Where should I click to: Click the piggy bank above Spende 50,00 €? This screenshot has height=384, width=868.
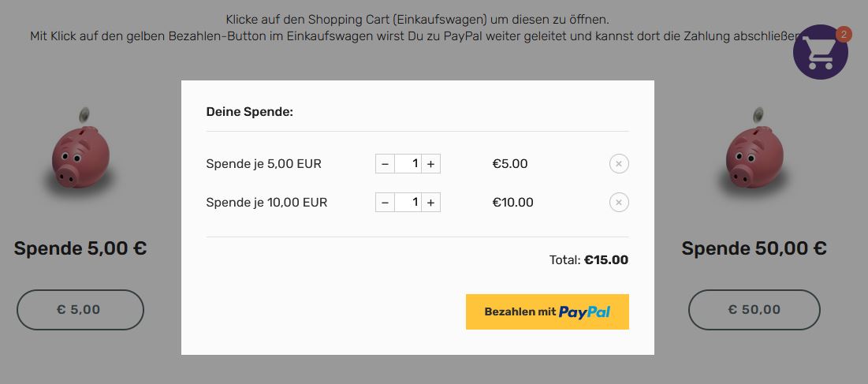coord(754,155)
